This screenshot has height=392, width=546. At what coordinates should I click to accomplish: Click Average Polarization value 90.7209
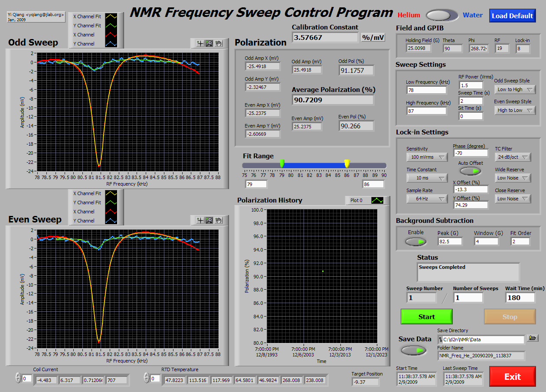tap(333, 100)
